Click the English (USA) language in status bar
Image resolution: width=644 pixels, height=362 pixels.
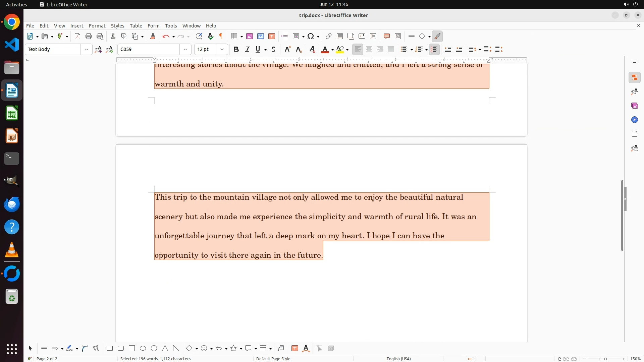coord(398,359)
